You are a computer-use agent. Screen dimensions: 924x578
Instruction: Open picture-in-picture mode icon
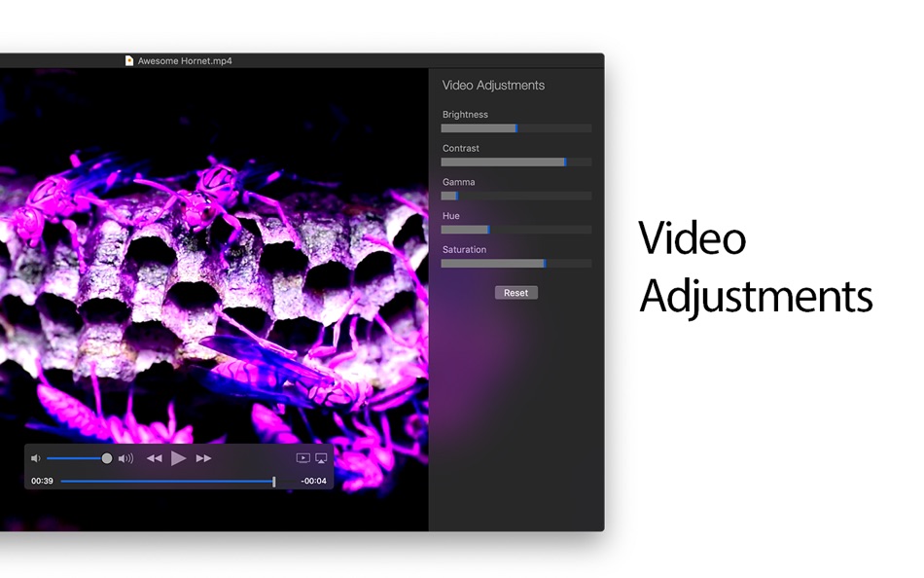(302, 457)
